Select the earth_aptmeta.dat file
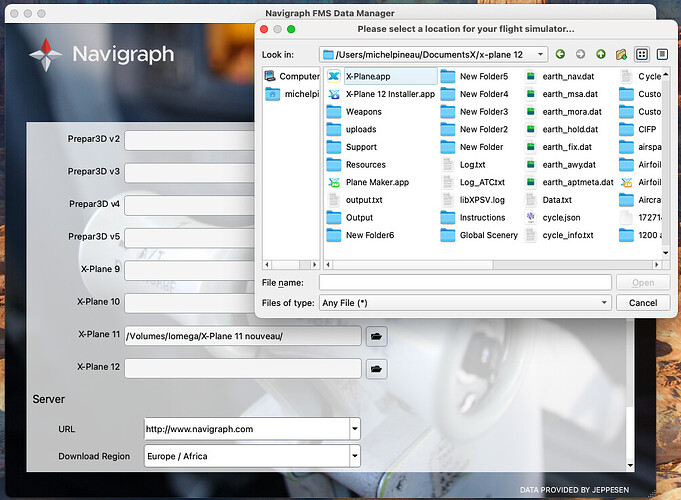The width and height of the screenshot is (681, 500). [569, 182]
